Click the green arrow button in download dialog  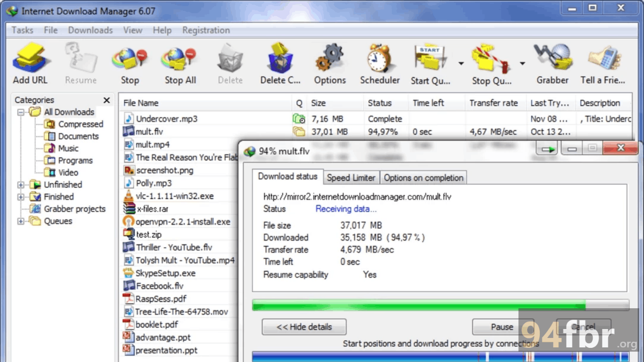[x=547, y=149]
